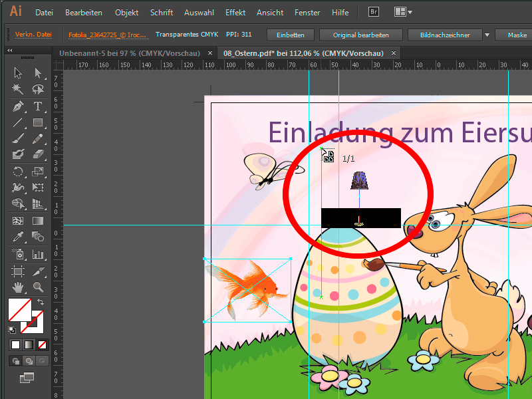The width and height of the screenshot is (532, 399).
Task: Open the Hilfe menu
Action: tap(340, 13)
